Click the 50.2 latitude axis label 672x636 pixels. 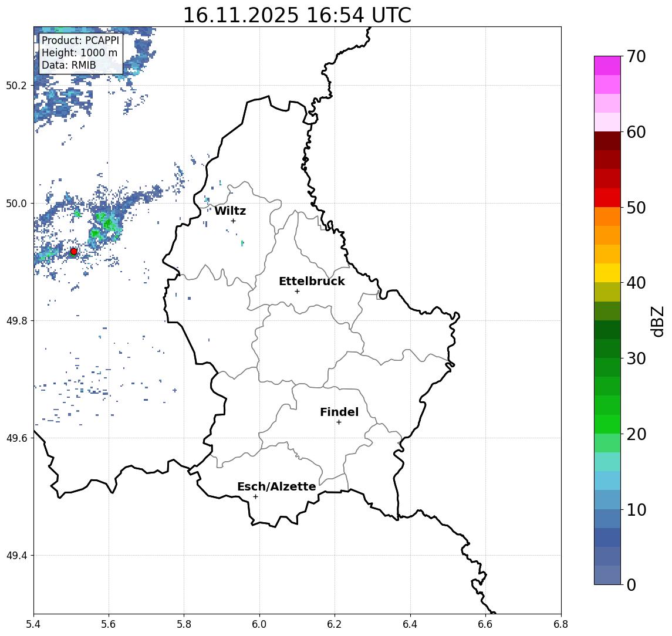[16, 85]
